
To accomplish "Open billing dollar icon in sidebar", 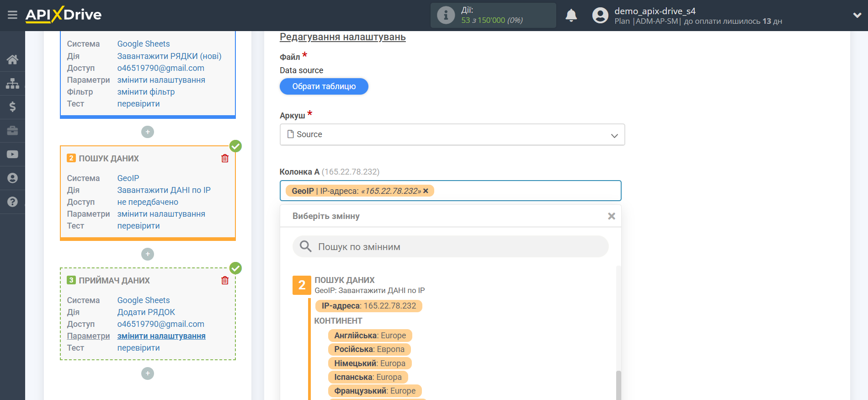I will (12, 107).
